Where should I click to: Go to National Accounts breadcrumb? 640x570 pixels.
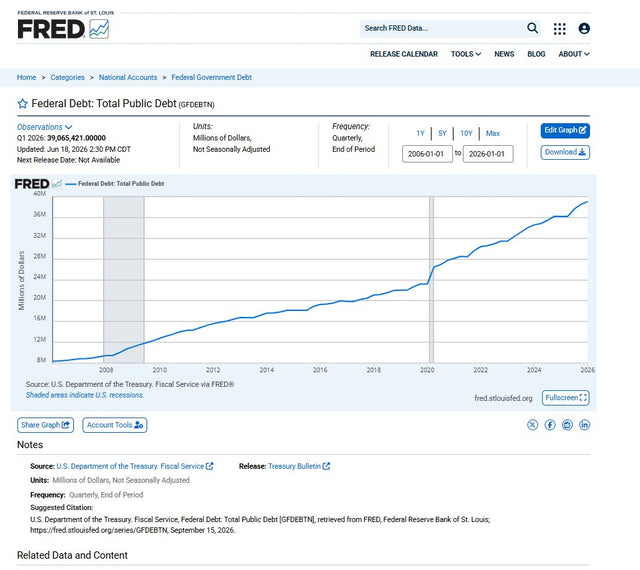coord(128,77)
